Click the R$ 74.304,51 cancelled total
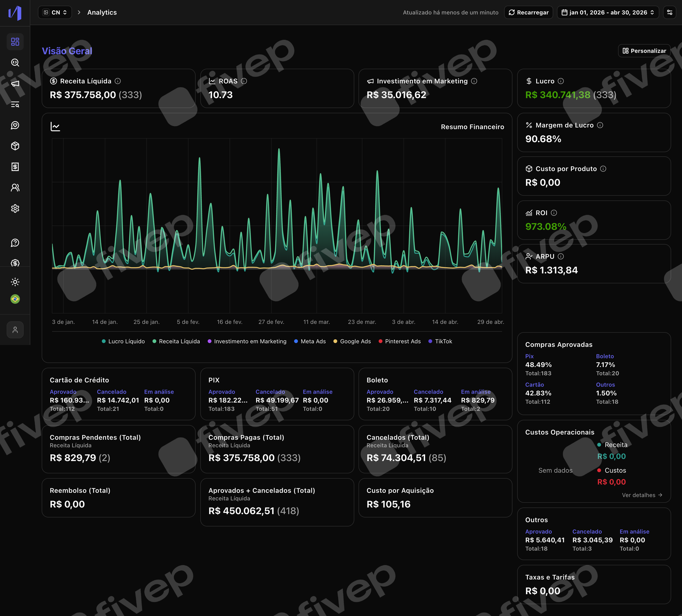Viewport: 682px width, 616px height. [x=396, y=458]
